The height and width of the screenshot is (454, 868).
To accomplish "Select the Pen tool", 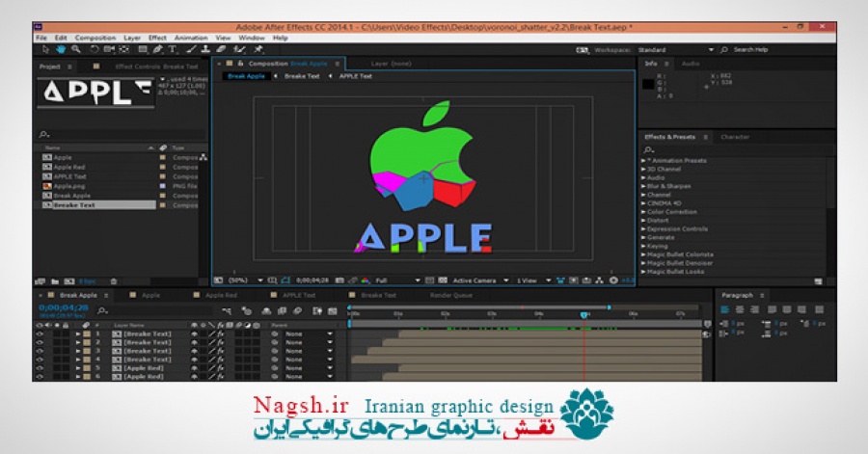I will click(x=158, y=50).
